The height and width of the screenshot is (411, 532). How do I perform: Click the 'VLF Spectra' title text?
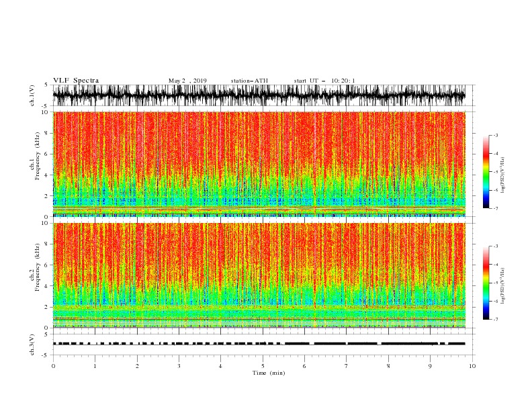pyautogui.click(x=76, y=81)
